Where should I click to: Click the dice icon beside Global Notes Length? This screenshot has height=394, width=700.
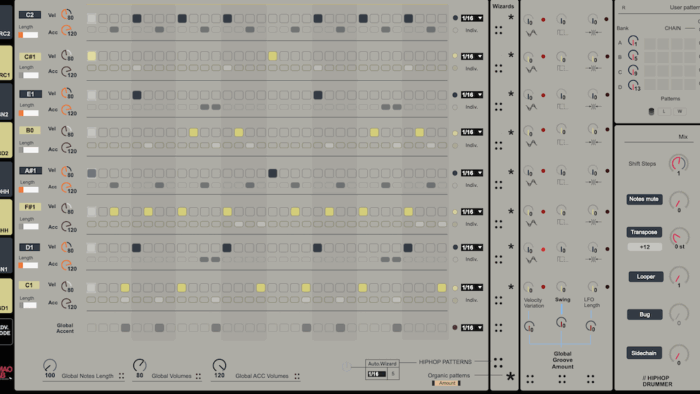(x=121, y=376)
